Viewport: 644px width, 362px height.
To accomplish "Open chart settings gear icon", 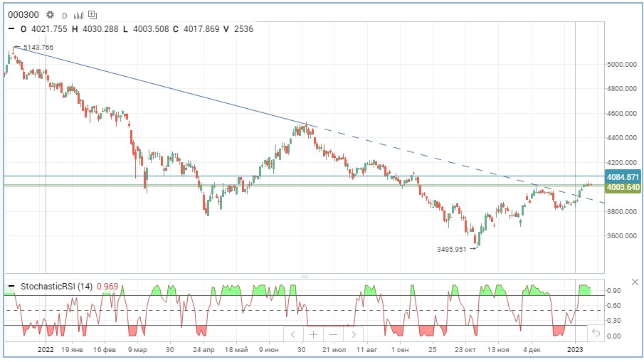I will click(50, 14).
